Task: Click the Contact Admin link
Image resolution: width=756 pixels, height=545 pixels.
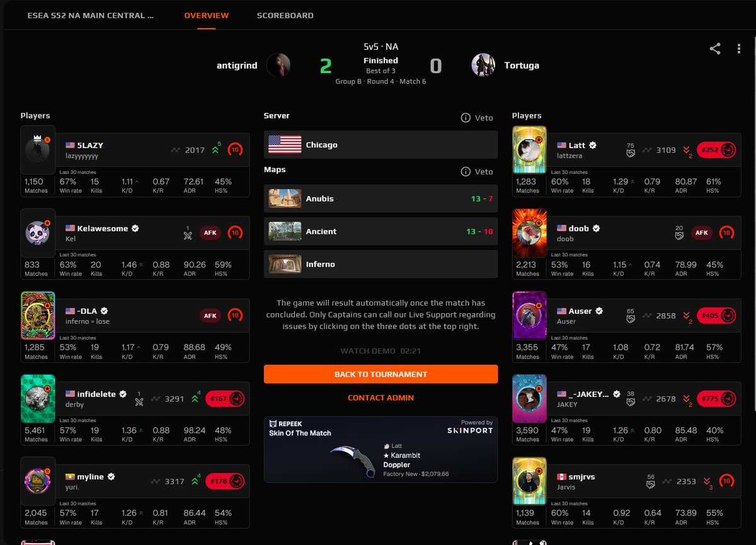Action: pos(381,398)
